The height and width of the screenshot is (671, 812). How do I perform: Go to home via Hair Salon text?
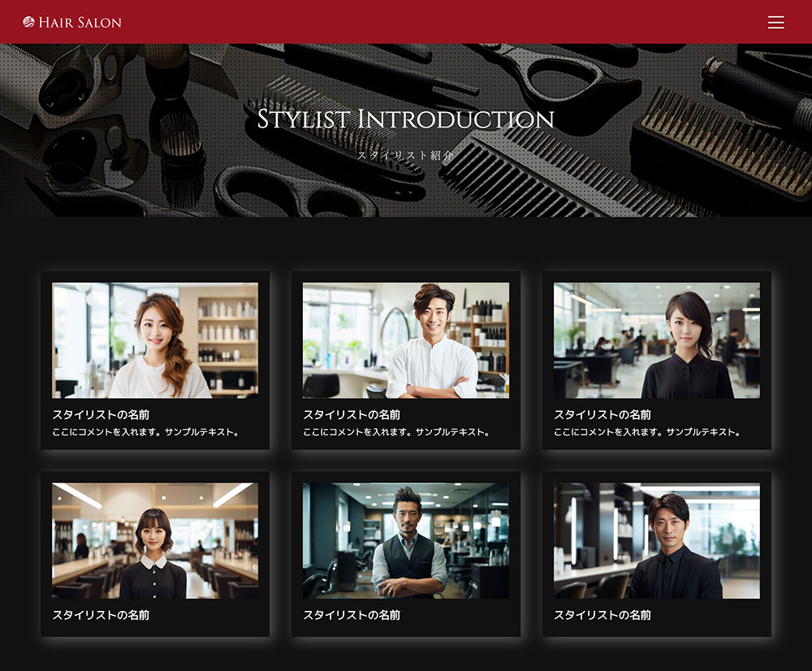pyautogui.click(x=80, y=22)
